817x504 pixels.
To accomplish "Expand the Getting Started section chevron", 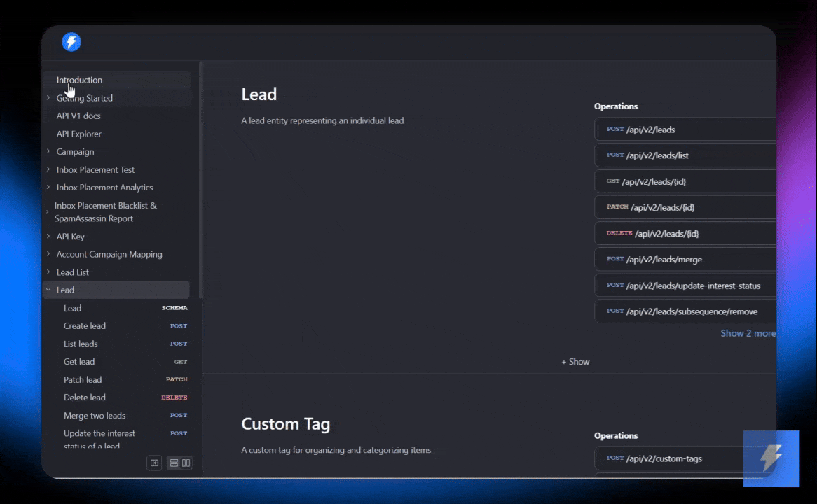I will click(48, 98).
